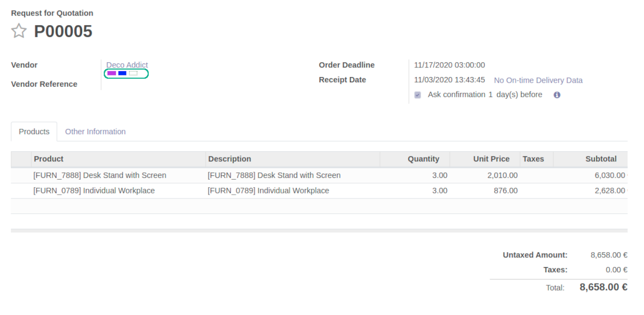Pick the purple color swatch
The image size is (644, 315).
112,73
